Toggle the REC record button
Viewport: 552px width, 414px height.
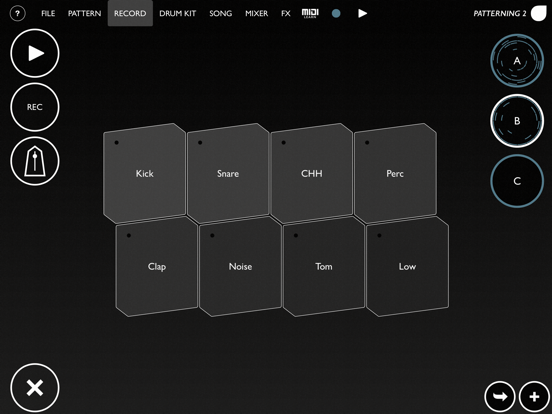coord(35,107)
